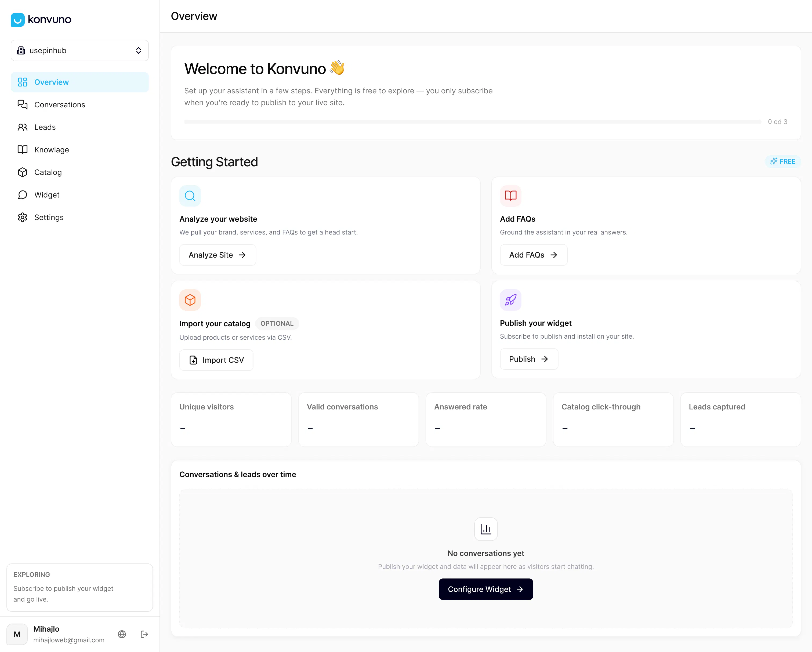812x652 pixels.
Task: Click the file-plus icon in Import CSV
Action: tap(193, 360)
